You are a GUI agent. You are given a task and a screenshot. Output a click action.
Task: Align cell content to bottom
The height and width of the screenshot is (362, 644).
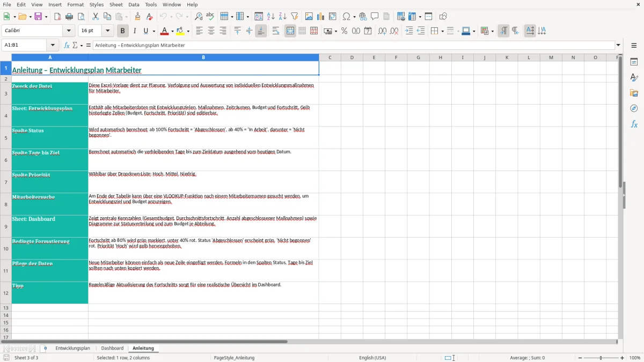click(261, 31)
